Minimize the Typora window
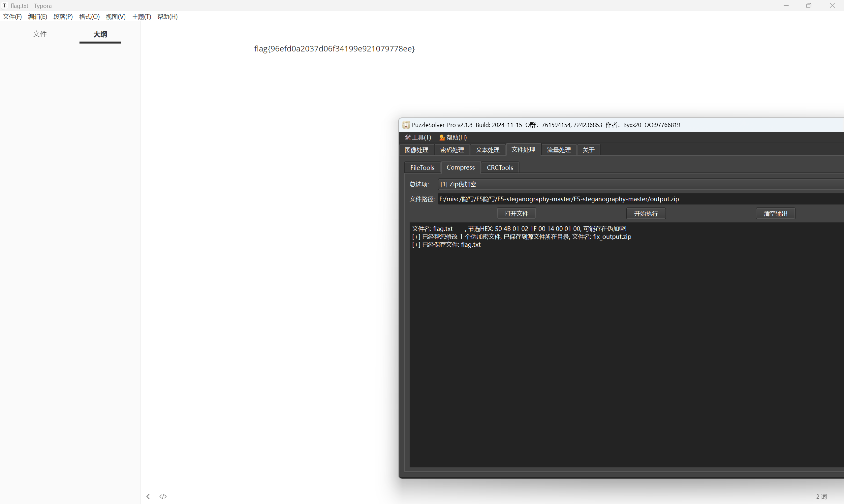844x504 pixels. [786, 5]
